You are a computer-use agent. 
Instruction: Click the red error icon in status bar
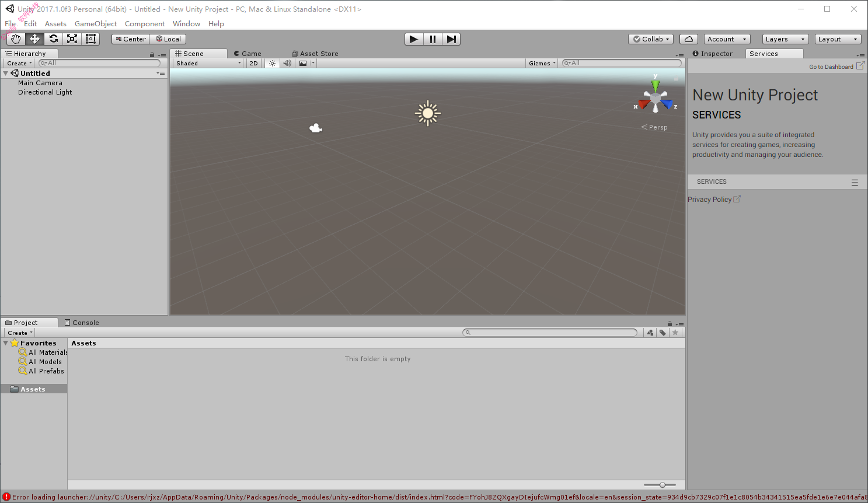coord(6,497)
